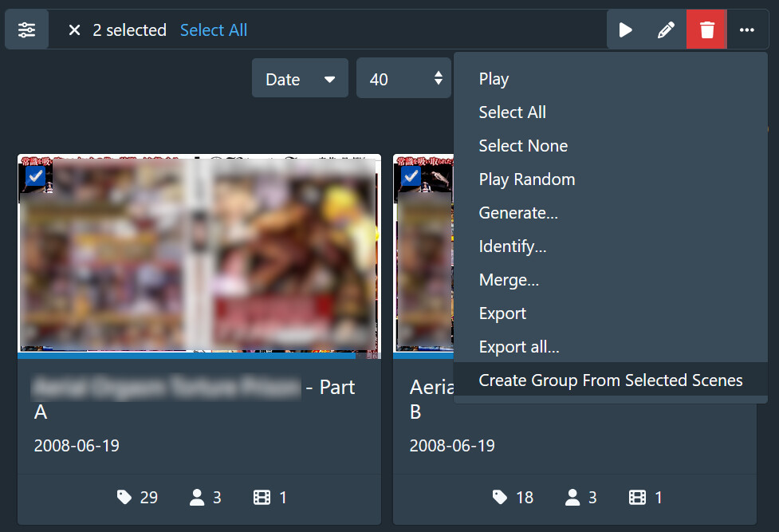Click the Select All link
Image resolution: width=779 pixels, height=532 pixels.
pos(214,30)
